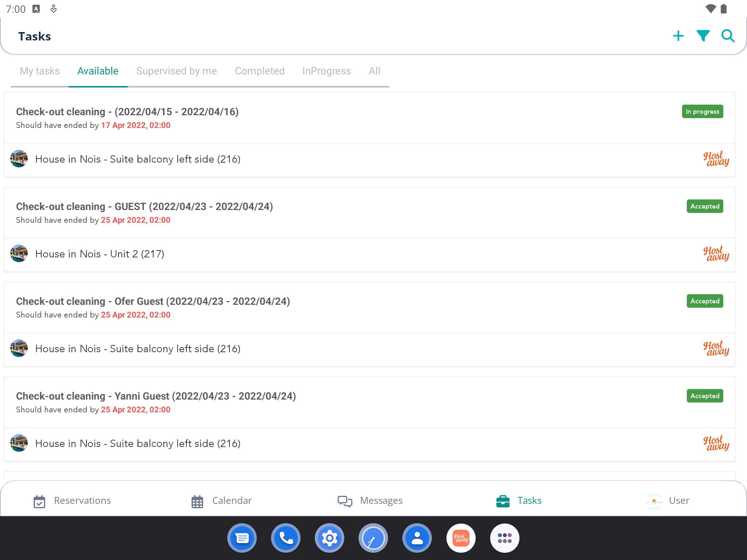Open the app drawer grid icon
This screenshot has width=747, height=560.
click(504, 538)
